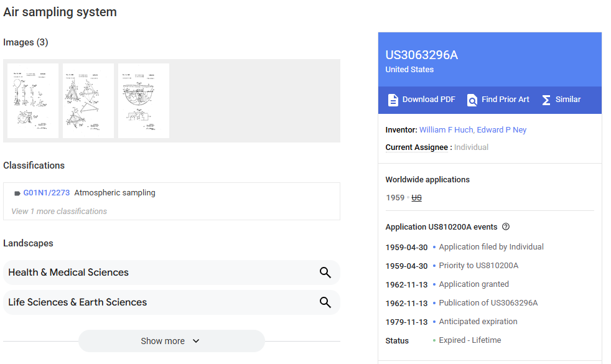Click the 'Individual' assignee value

tap(471, 147)
